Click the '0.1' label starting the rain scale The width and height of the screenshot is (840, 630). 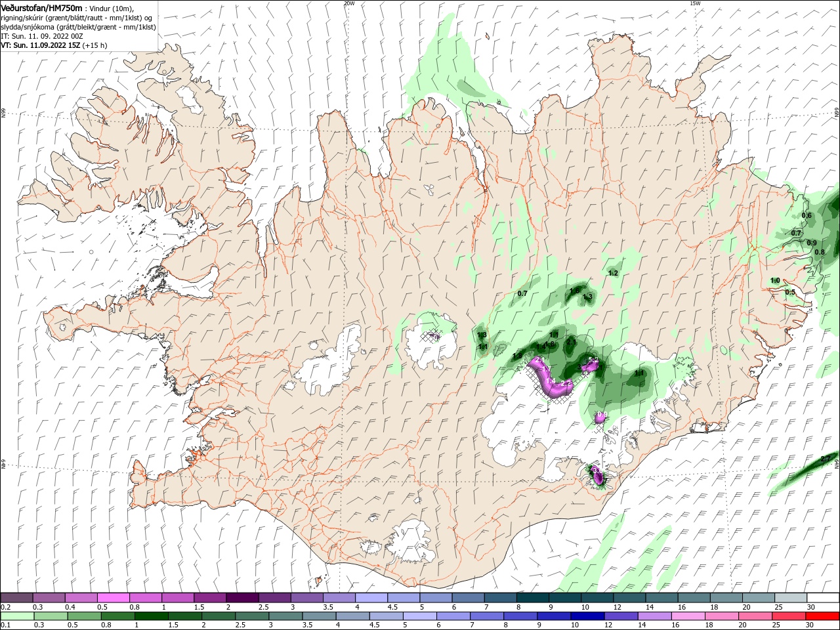(x=5, y=625)
